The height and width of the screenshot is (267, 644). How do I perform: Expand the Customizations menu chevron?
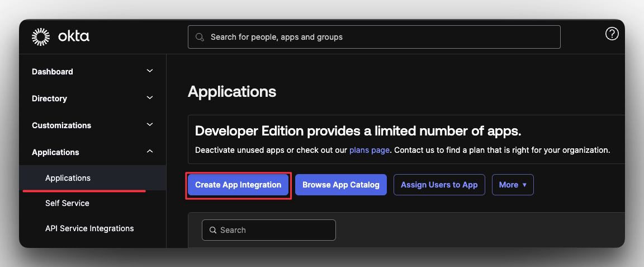coord(150,125)
